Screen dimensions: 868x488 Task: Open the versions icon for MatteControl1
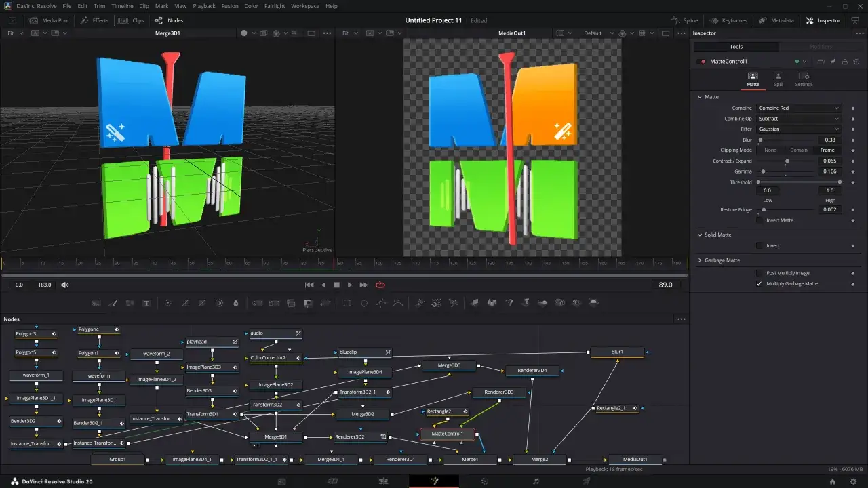(821, 62)
